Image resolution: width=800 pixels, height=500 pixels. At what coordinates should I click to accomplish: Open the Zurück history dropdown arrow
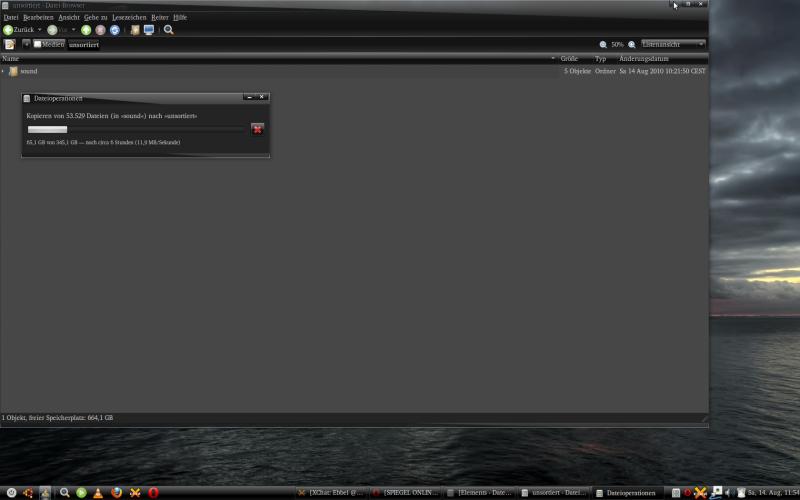coord(40,30)
